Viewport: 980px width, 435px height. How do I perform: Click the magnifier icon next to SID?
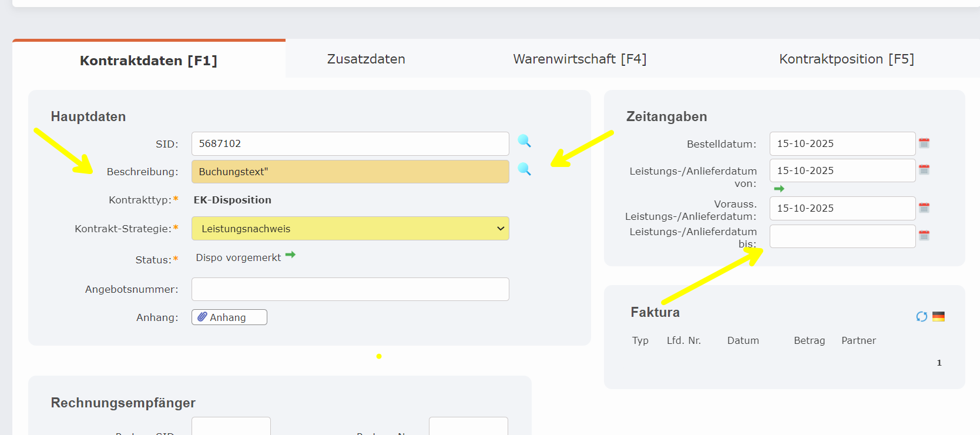(524, 141)
